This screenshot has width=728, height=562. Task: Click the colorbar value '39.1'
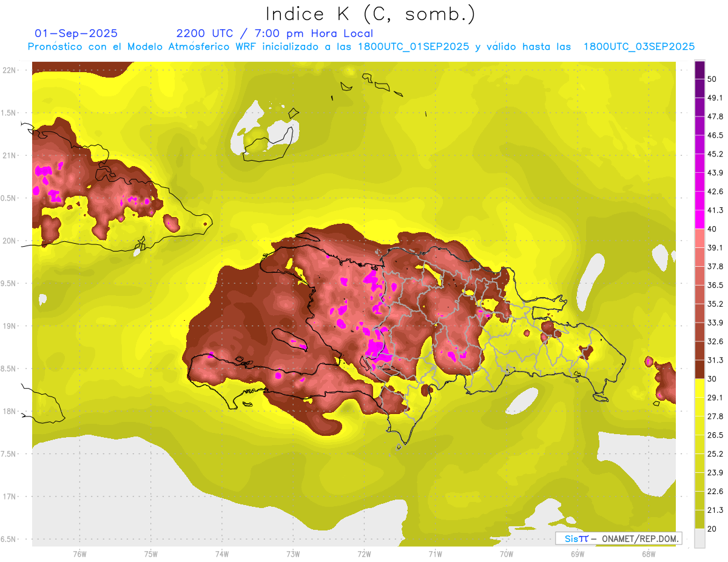coord(715,247)
